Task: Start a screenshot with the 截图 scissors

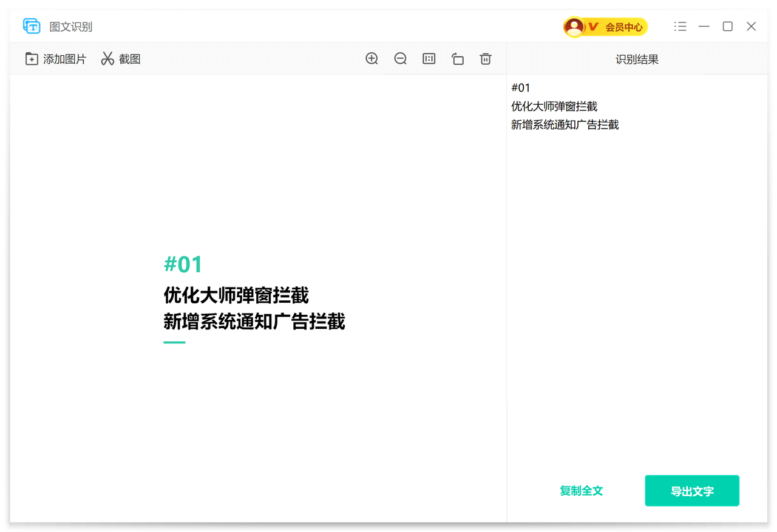Action: 121,59
